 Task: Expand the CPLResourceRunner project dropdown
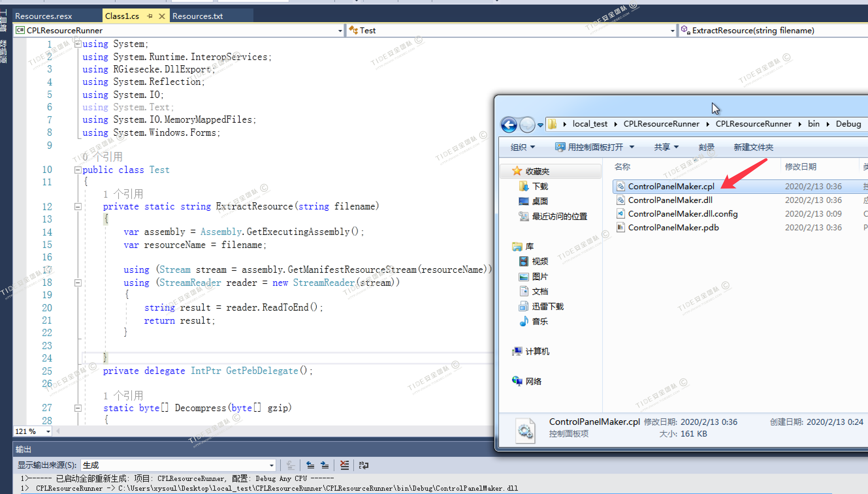click(340, 31)
